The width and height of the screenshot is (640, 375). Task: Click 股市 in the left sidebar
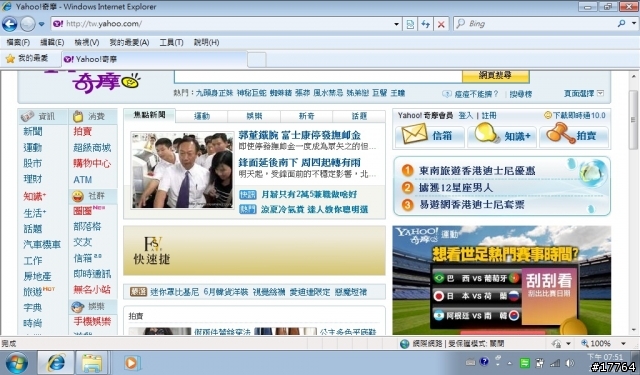point(33,164)
